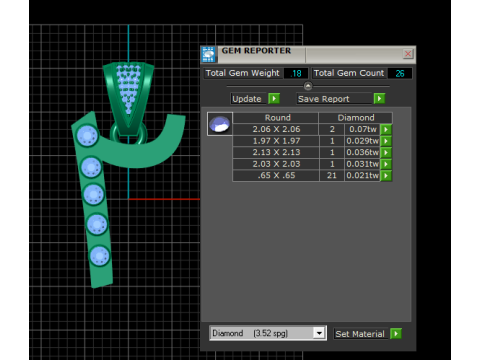Select the .65 X .65 size cell
The image size is (480, 360).
(276, 175)
